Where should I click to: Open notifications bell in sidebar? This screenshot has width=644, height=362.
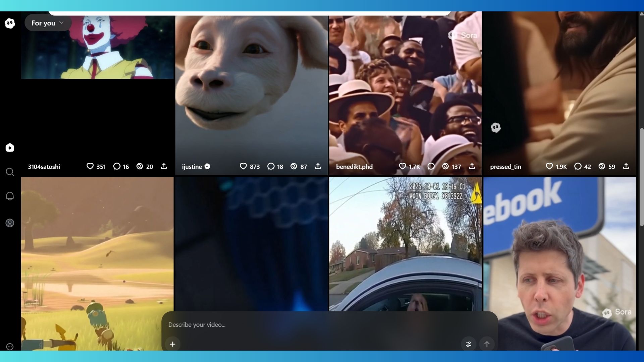pos(10,196)
